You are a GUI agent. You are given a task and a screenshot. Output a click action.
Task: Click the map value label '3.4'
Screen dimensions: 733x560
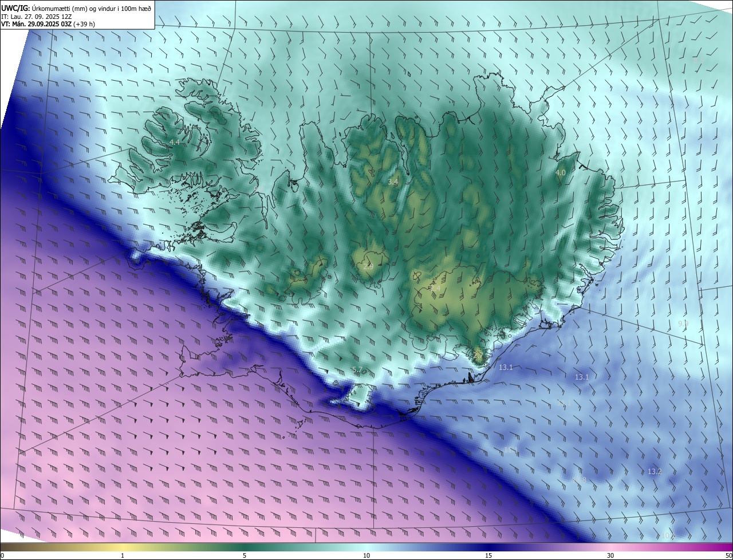tap(393, 182)
